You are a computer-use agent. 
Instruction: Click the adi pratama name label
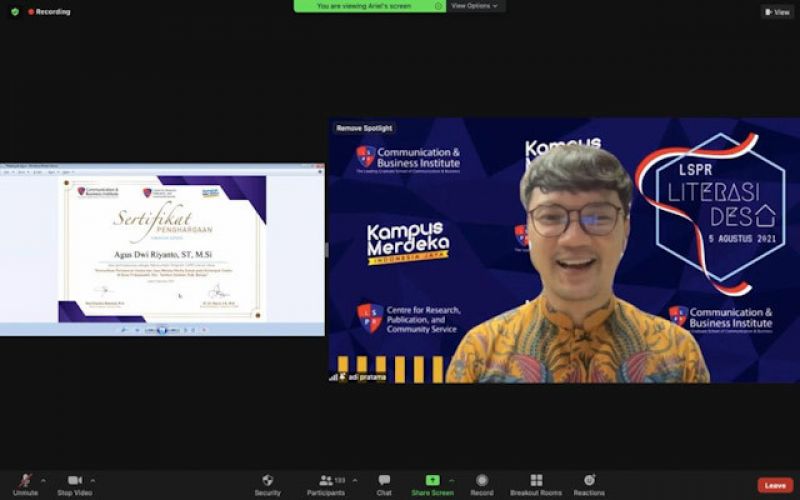point(367,378)
